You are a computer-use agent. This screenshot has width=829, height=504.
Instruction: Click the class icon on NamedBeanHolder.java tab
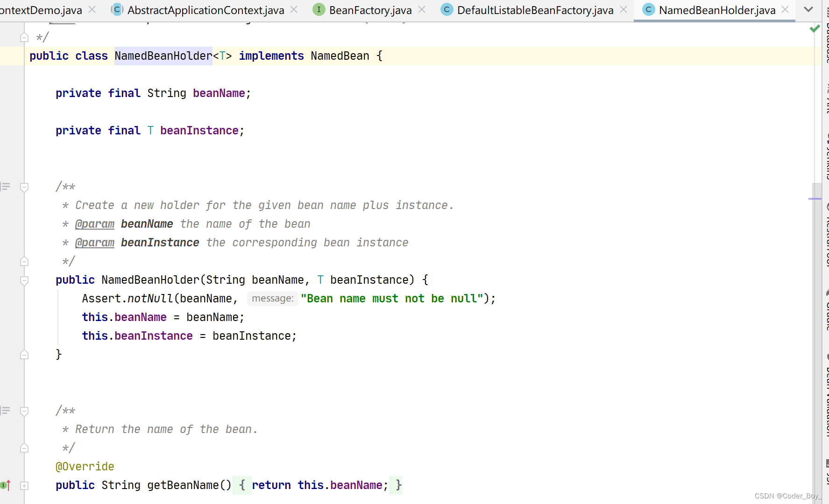[x=649, y=9]
